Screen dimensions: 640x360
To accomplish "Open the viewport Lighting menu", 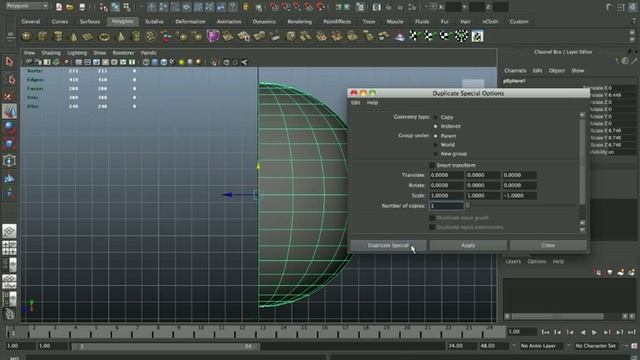I will [77, 53].
